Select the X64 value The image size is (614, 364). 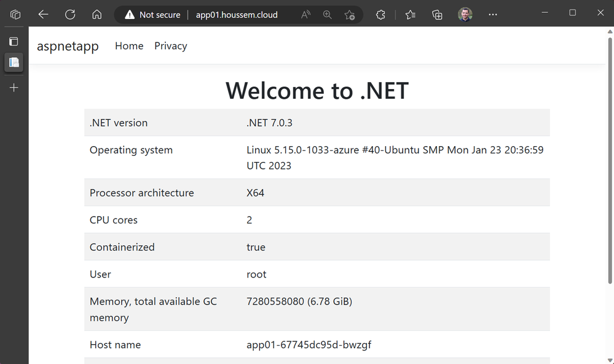pos(255,193)
